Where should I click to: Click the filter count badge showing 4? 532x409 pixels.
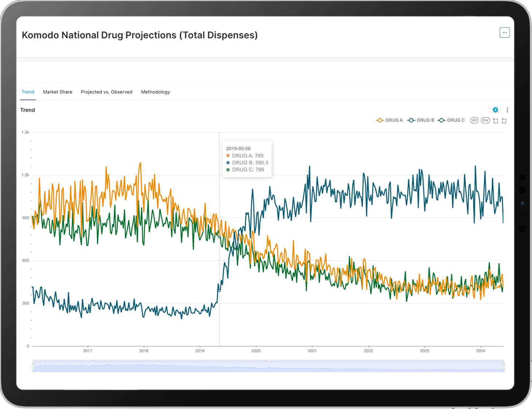(495, 110)
